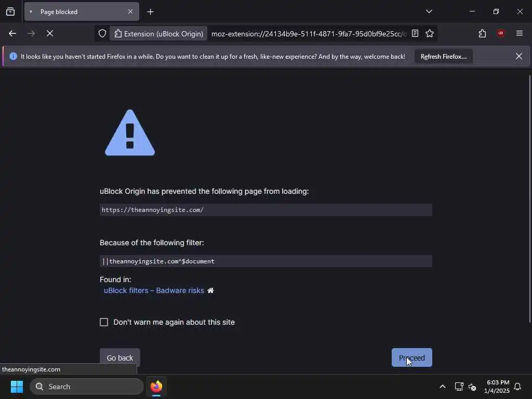Image resolution: width=532 pixels, height=399 pixels.
Task: Focus the moz-extension URL address field
Action: (x=309, y=34)
